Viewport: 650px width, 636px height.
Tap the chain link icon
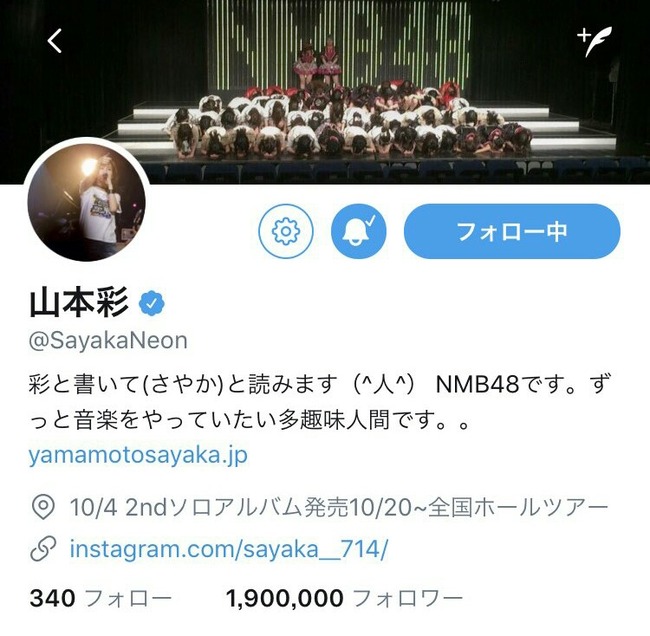pos(43,549)
